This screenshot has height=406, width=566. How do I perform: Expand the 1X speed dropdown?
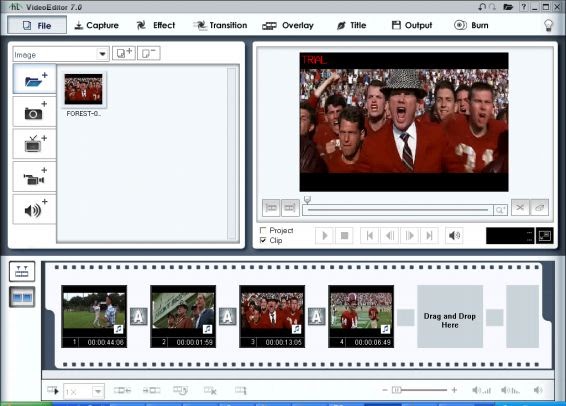[97, 392]
